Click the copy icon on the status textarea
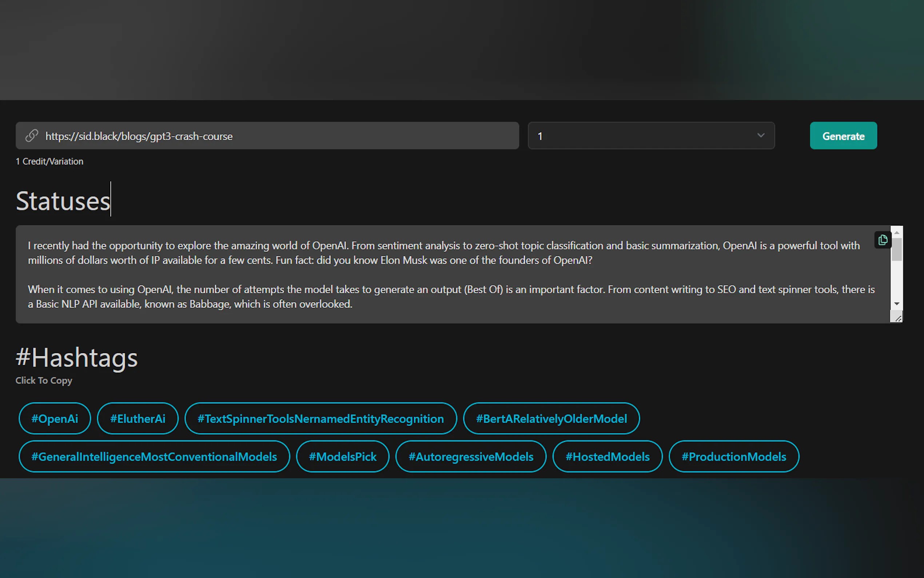 pyautogui.click(x=883, y=240)
